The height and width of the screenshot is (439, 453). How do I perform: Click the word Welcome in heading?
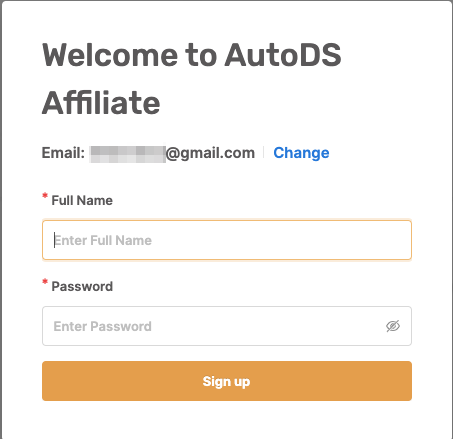point(110,55)
